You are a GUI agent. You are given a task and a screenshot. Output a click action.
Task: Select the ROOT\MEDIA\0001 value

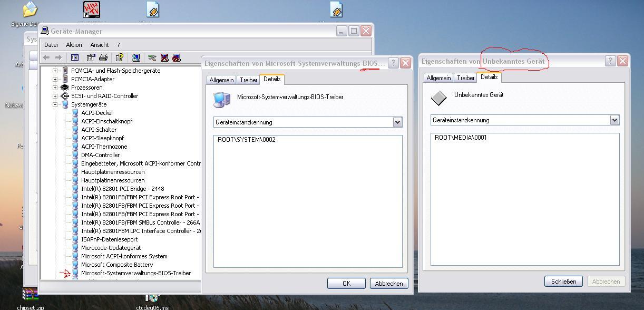tap(461, 138)
